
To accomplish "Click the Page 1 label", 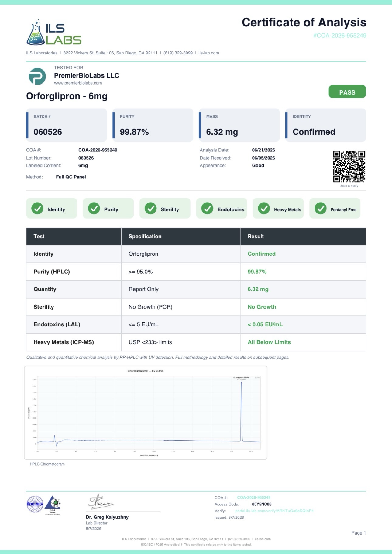I will [359, 533].
